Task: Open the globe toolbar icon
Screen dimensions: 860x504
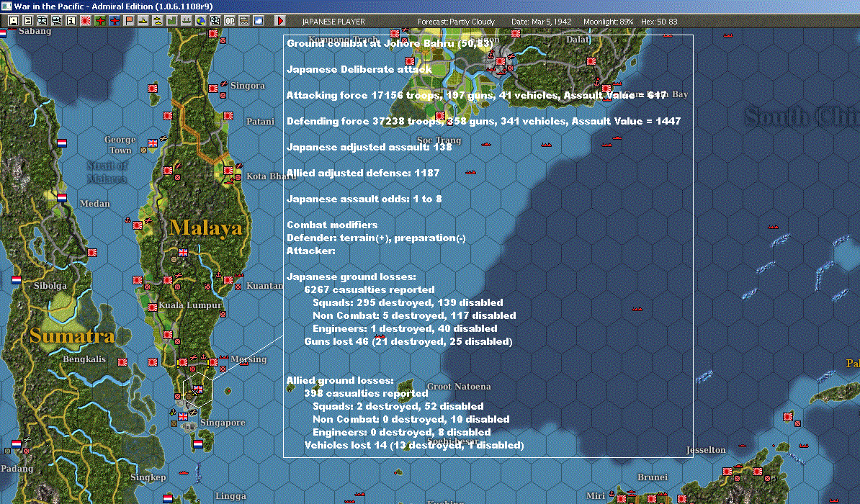Action: tap(201, 21)
